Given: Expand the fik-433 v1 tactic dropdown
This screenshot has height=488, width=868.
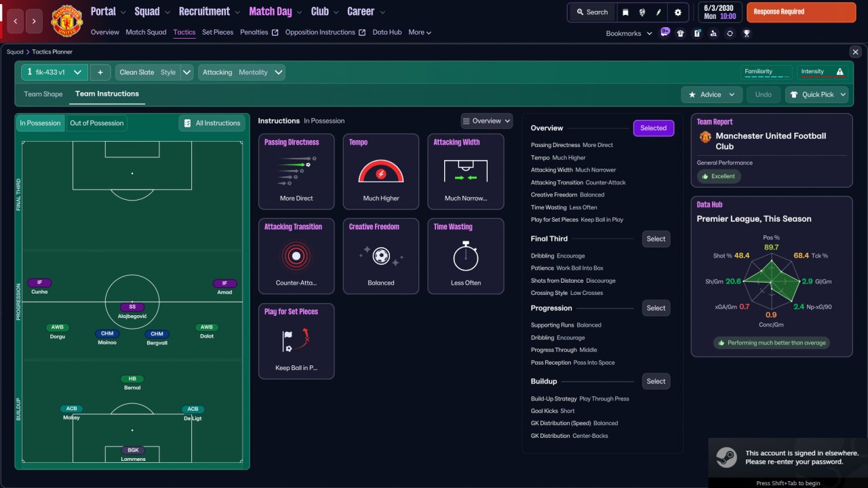Looking at the screenshot, I should click(55, 73).
